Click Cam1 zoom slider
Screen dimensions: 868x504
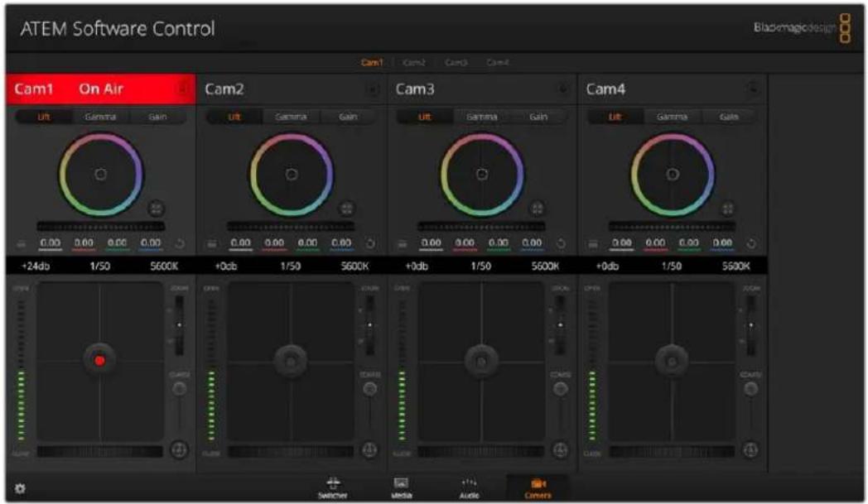[180, 325]
